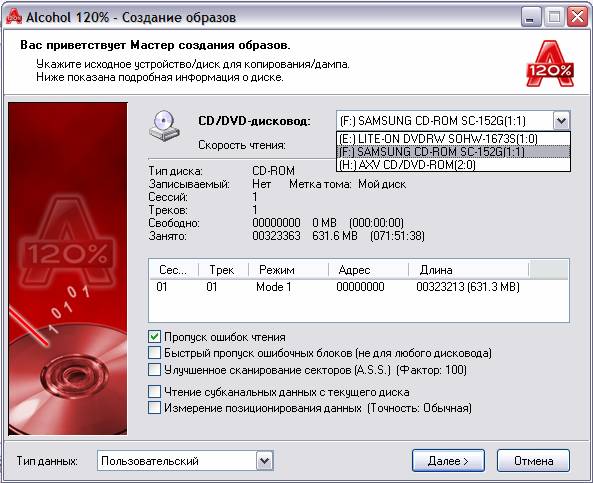This screenshot has width=593, height=483.
Task: Click the CD/DVD drive disc icon
Action: point(164,126)
